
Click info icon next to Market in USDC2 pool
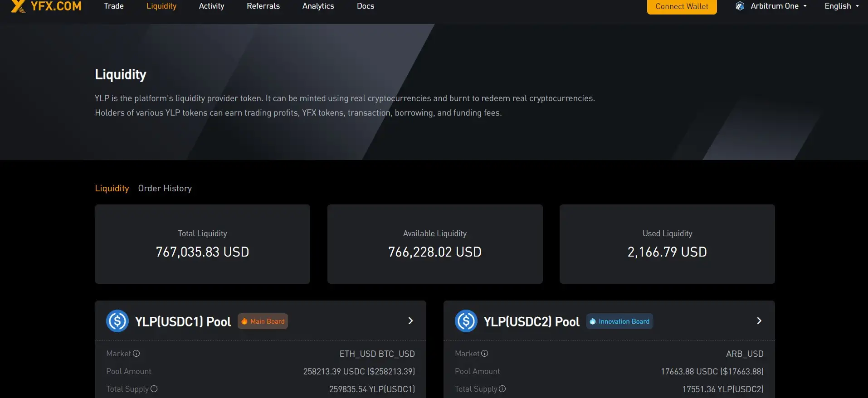(x=485, y=354)
